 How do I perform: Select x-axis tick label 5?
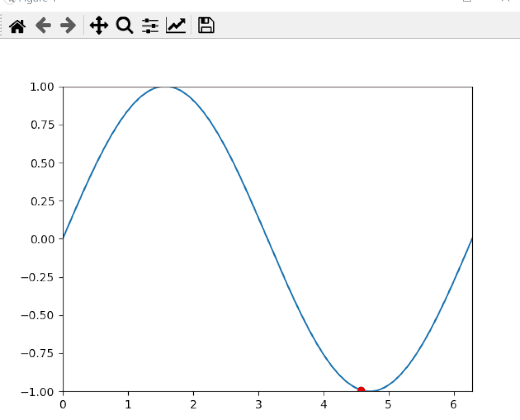(x=388, y=404)
